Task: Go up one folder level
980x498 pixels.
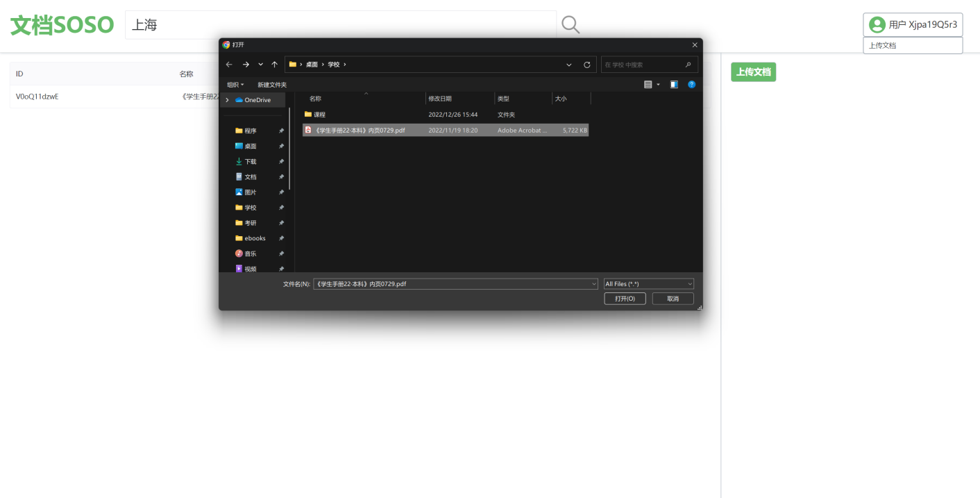Action: tap(275, 65)
